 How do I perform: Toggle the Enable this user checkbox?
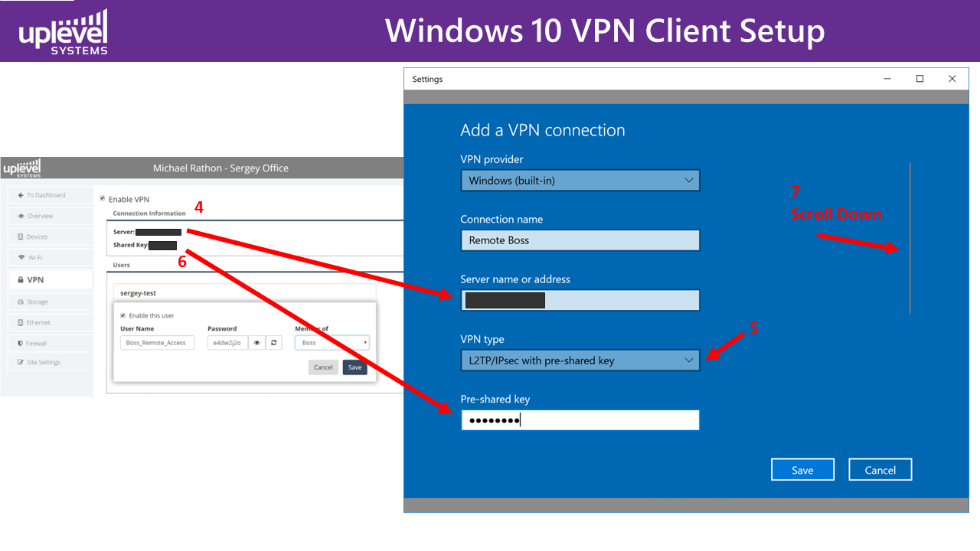[x=123, y=315]
